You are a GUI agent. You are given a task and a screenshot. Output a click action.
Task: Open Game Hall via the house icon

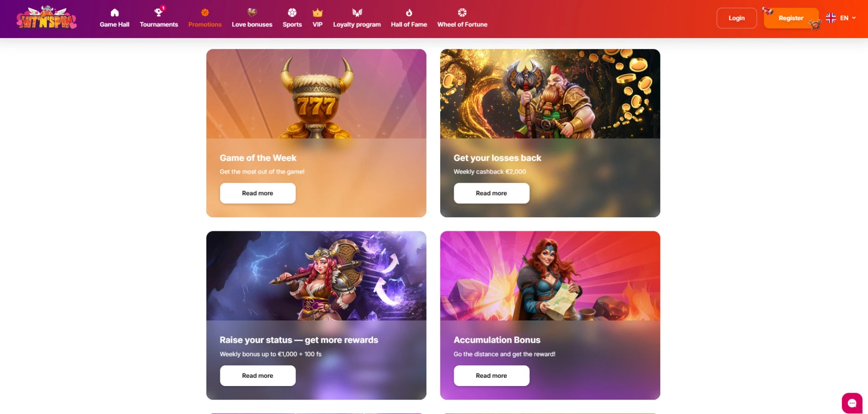point(114,13)
